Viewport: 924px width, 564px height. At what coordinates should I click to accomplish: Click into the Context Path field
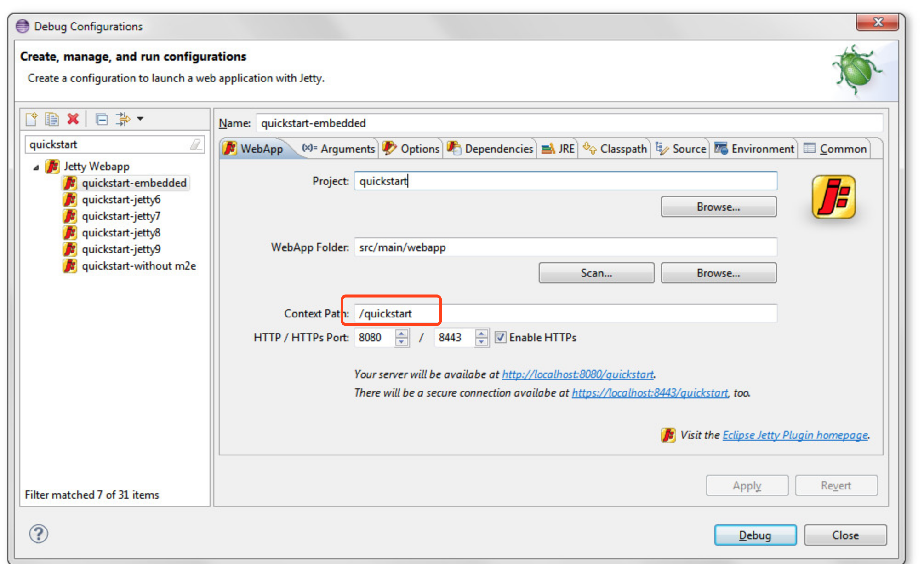coord(565,313)
